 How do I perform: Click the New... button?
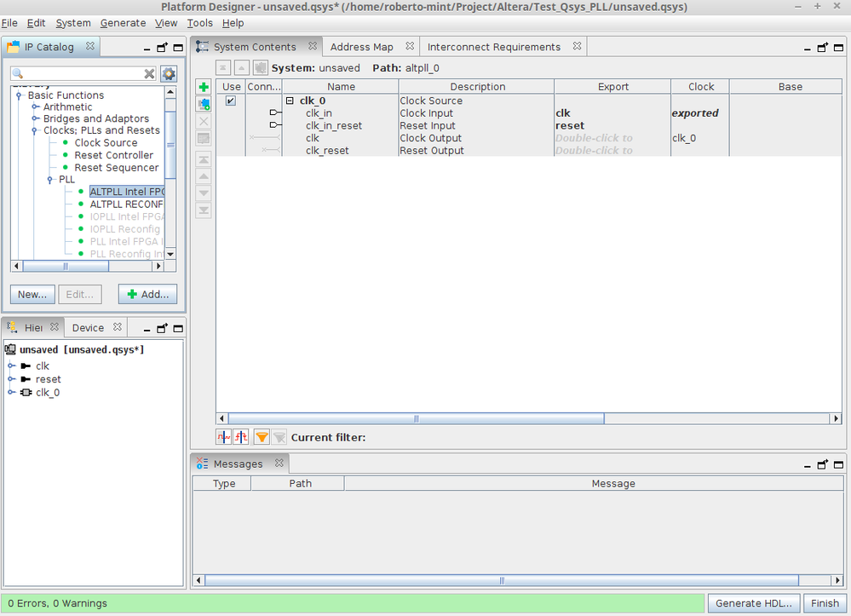tap(32, 294)
